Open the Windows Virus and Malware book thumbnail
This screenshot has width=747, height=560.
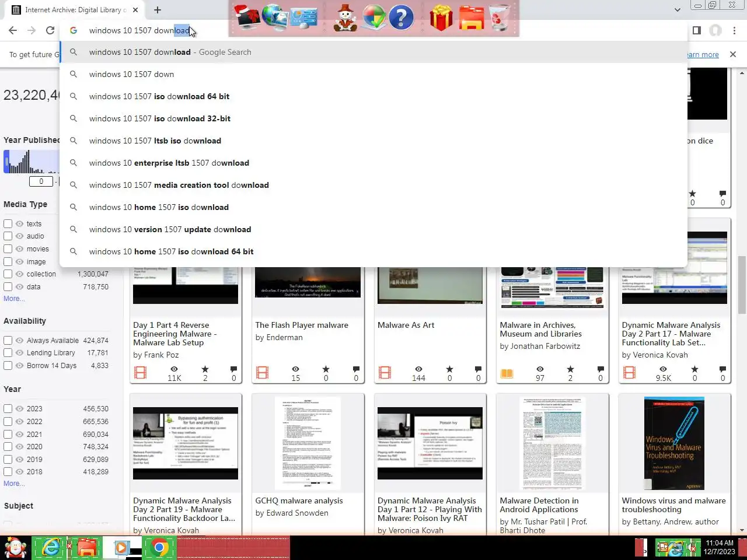(674, 443)
